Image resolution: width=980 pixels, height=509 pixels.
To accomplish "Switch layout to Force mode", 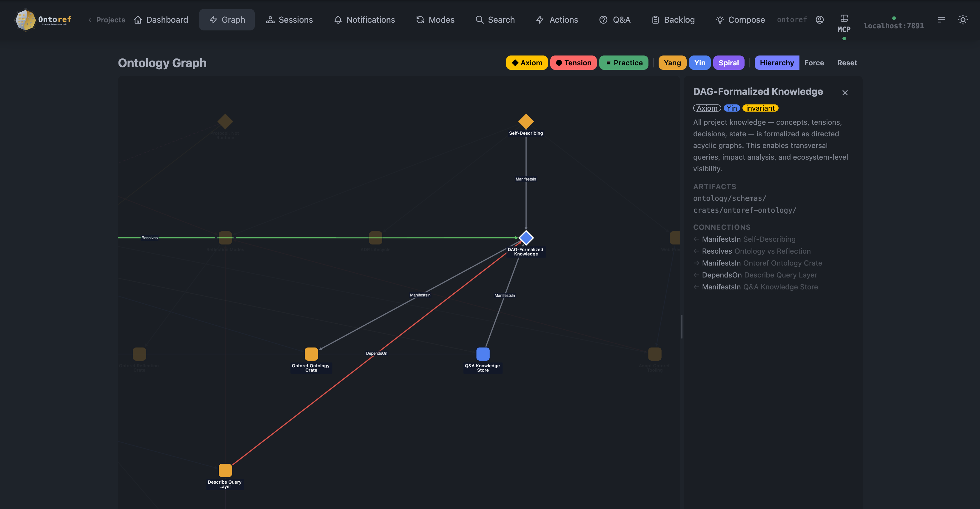I will [x=814, y=62].
